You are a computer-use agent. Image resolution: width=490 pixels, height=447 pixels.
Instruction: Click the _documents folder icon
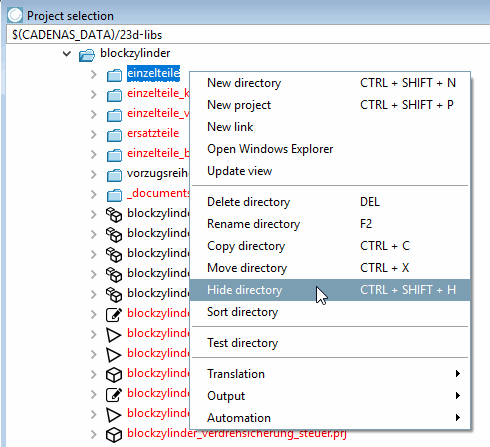point(114,195)
